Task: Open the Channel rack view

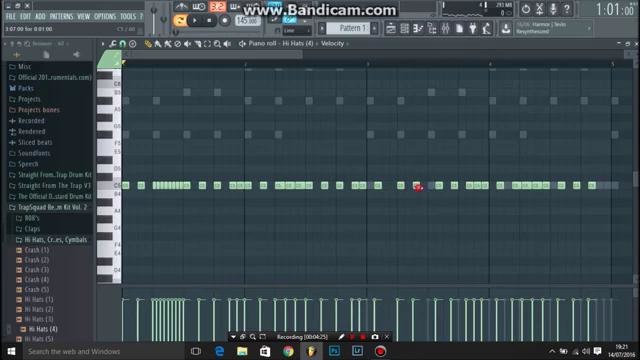Action: pyautogui.click(x=404, y=29)
